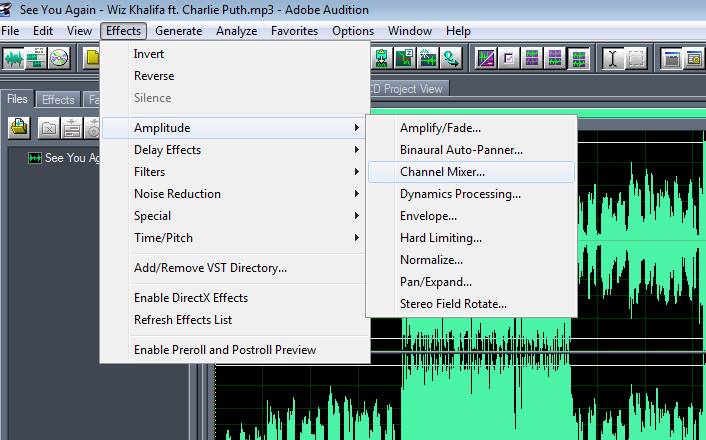Click the checkbox-style toolbar icon
Viewport: 706px width, 440px height.
[x=509, y=58]
